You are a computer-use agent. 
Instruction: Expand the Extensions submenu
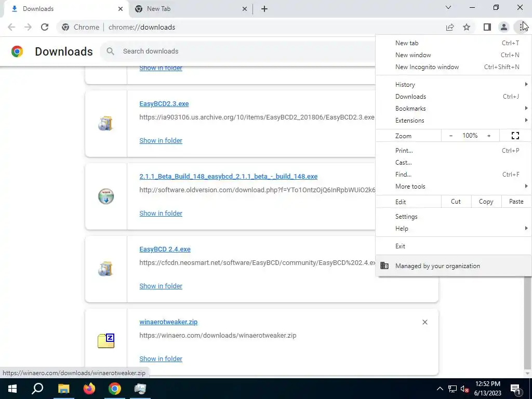pyautogui.click(x=454, y=120)
